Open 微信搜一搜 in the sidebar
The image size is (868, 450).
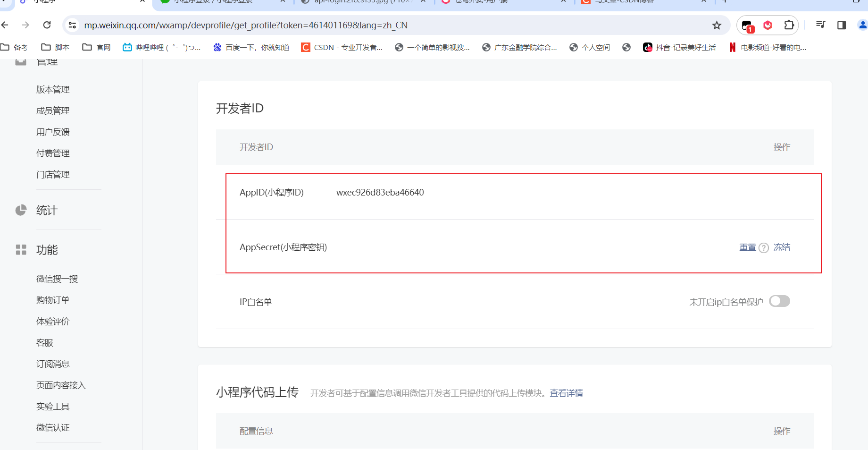57,279
